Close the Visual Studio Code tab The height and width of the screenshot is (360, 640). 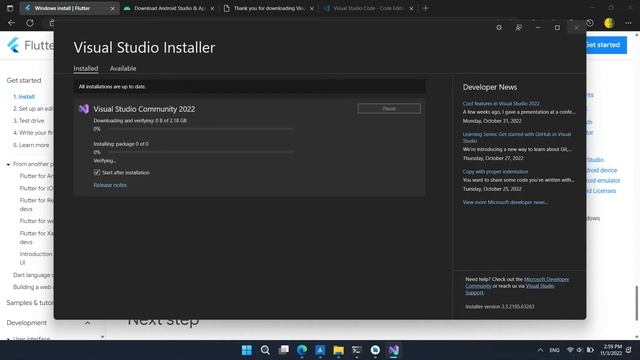click(x=411, y=8)
